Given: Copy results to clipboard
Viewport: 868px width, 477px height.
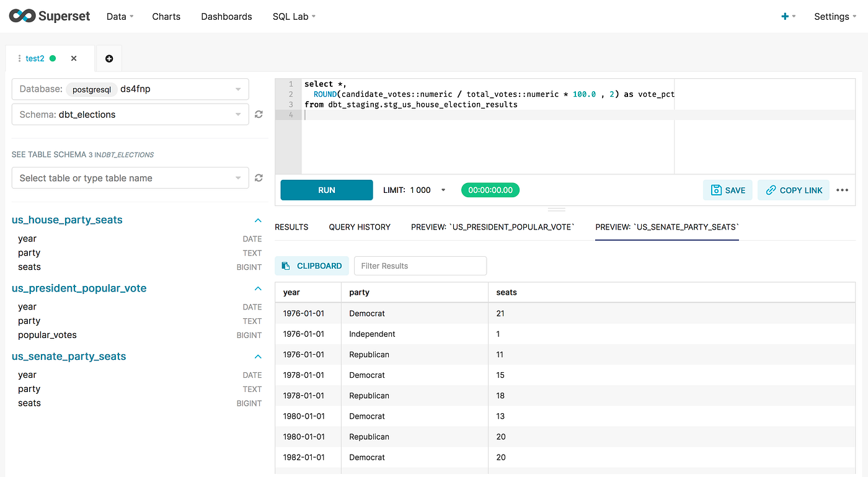Looking at the screenshot, I should (311, 265).
